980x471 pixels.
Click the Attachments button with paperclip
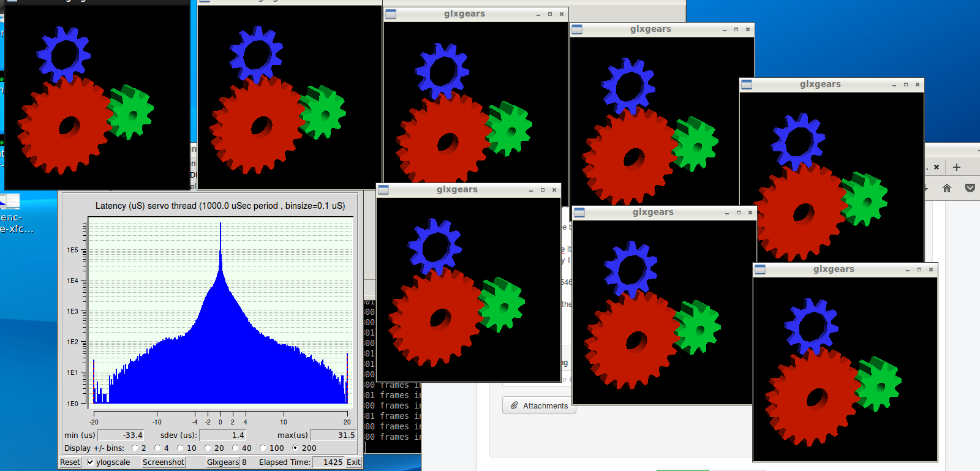(539, 405)
